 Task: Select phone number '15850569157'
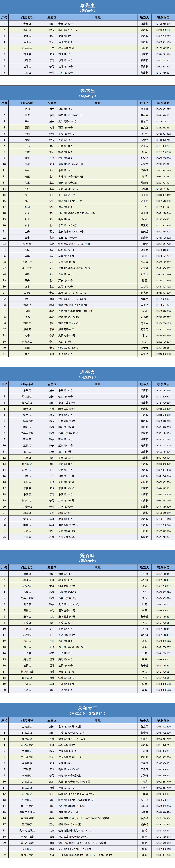coord(163,800)
